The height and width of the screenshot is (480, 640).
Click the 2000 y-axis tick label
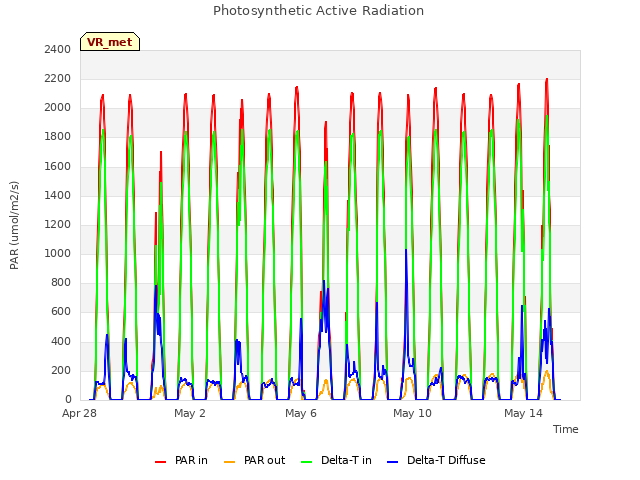(58, 108)
